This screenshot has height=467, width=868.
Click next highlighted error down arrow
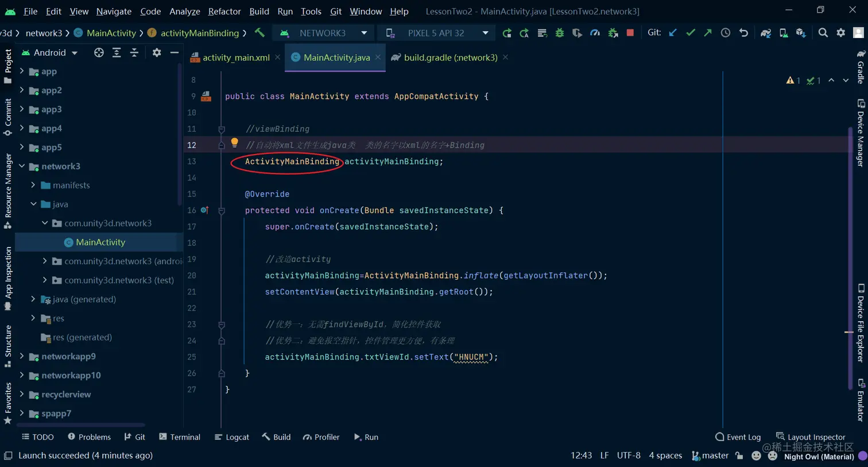(846, 80)
